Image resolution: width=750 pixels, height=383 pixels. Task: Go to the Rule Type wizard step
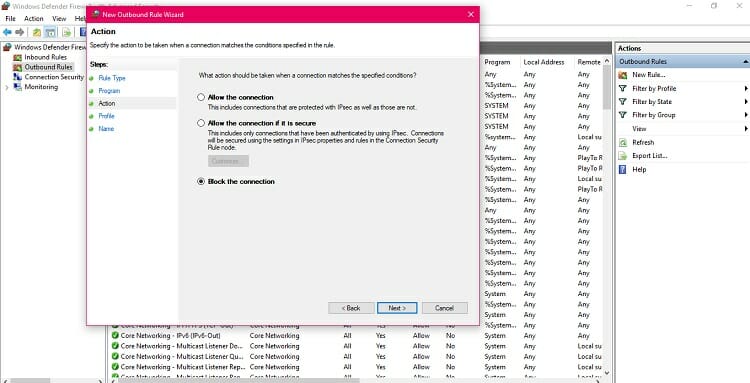(112, 78)
